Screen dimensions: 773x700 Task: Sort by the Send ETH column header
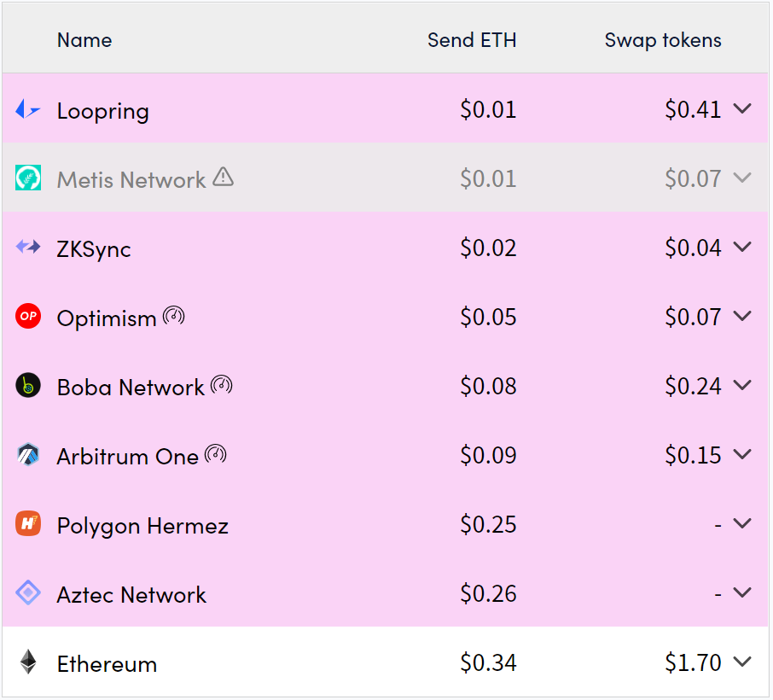click(472, 40)
